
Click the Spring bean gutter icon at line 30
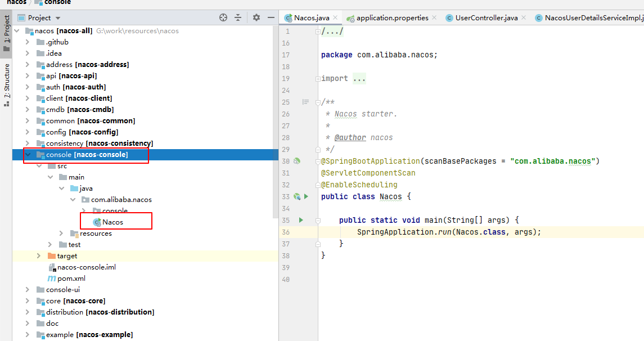[297, 161]
